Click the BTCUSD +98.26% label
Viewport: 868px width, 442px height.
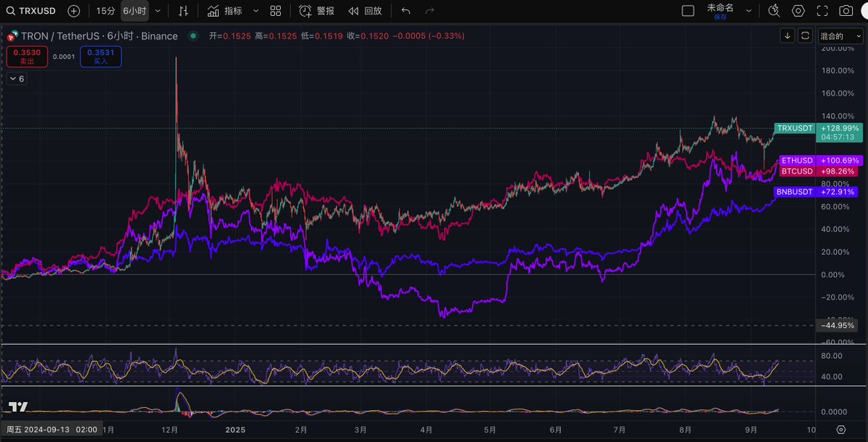[x=820, y=171]
